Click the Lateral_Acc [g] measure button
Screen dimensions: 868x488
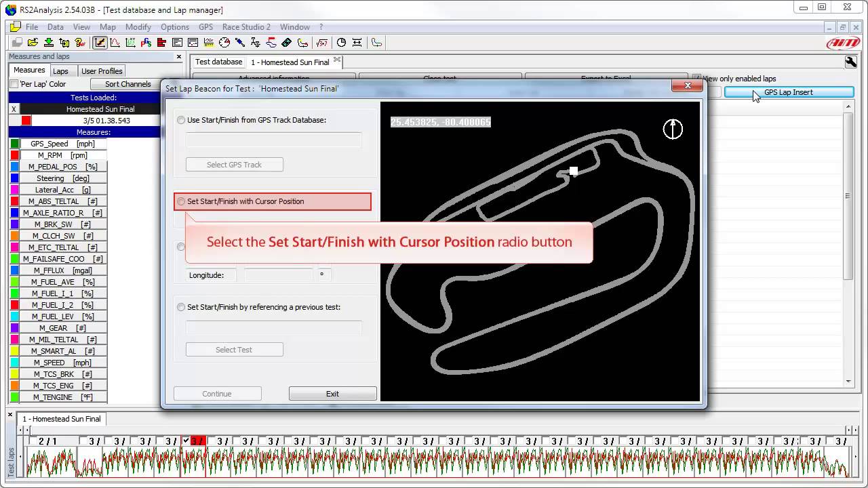coord(63,190)
